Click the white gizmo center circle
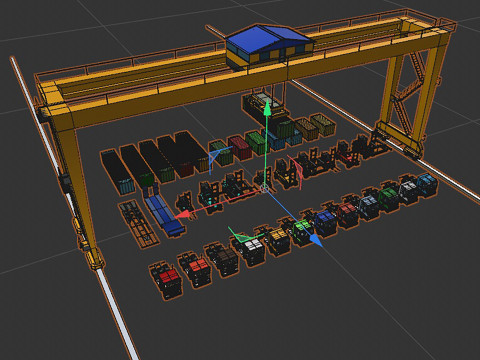The height and width of the screenshot is (360, 480). 264,189
